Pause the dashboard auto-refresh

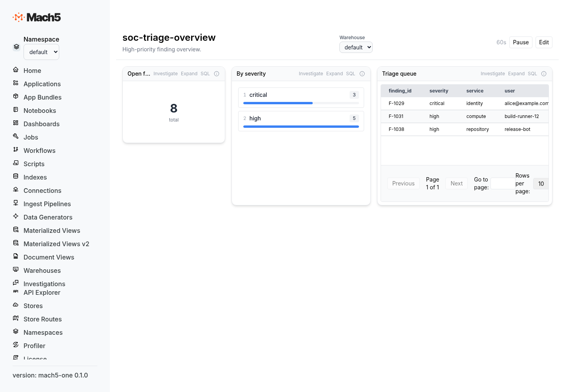click(x=521, y=42)
